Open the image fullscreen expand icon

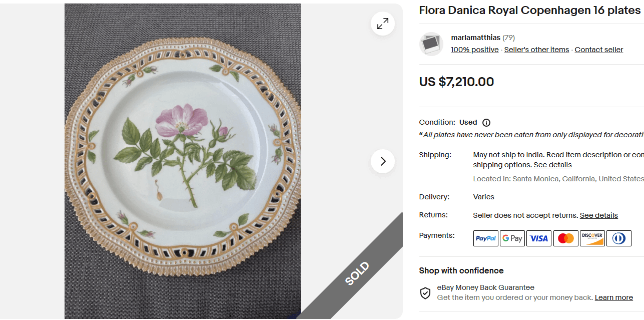point(382,23)
